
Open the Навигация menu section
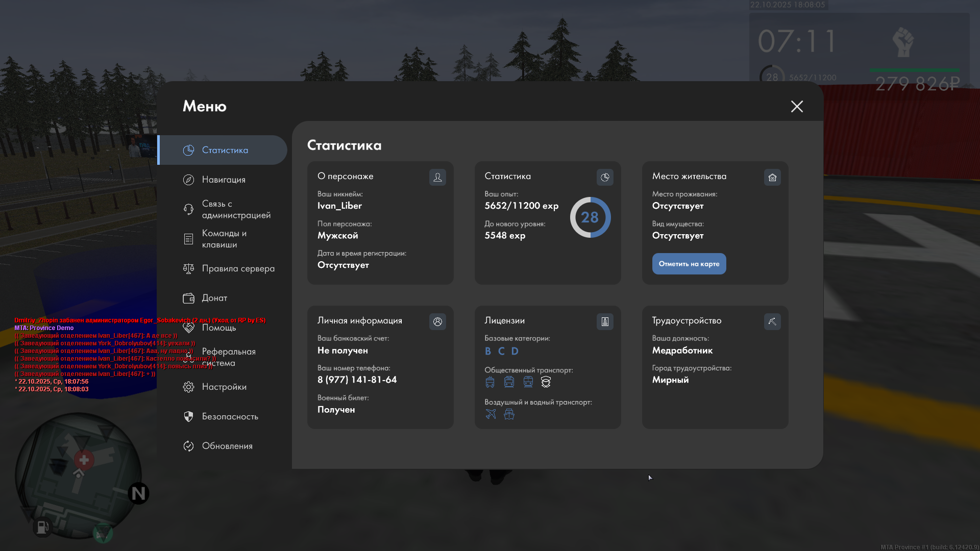tap(224, 180)
